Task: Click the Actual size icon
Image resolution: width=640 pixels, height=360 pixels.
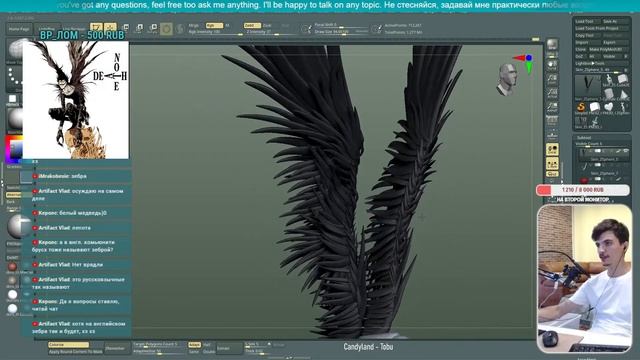Action: [552, 93]
